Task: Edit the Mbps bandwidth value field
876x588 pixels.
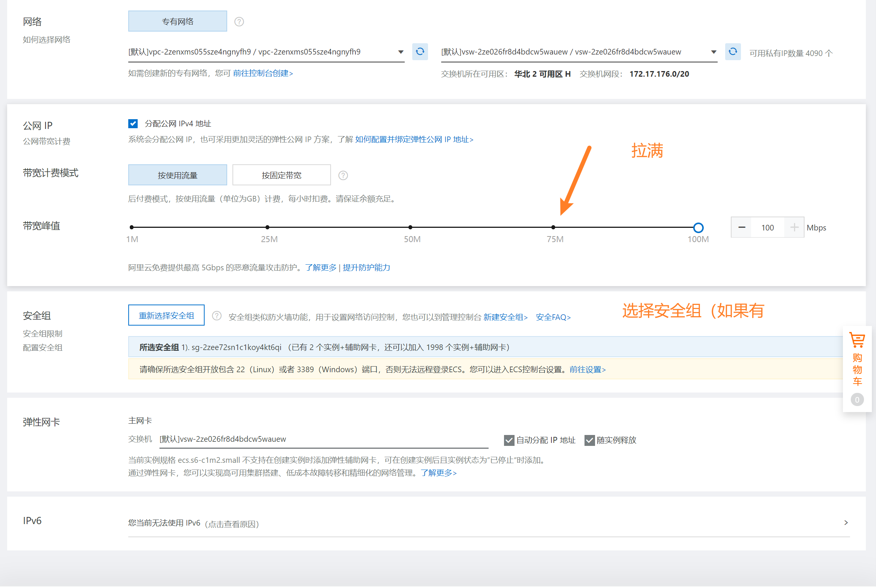Action: point(767,227)
